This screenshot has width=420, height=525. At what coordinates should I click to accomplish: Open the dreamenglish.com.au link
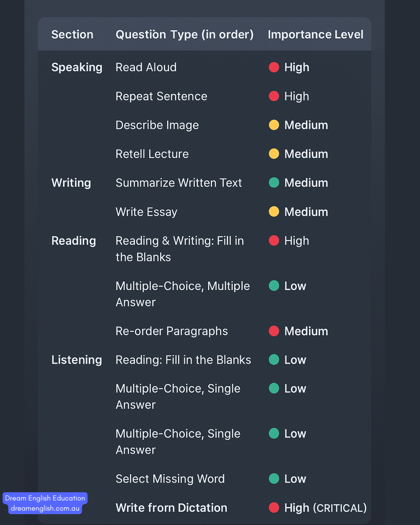[x=45, y=508]
